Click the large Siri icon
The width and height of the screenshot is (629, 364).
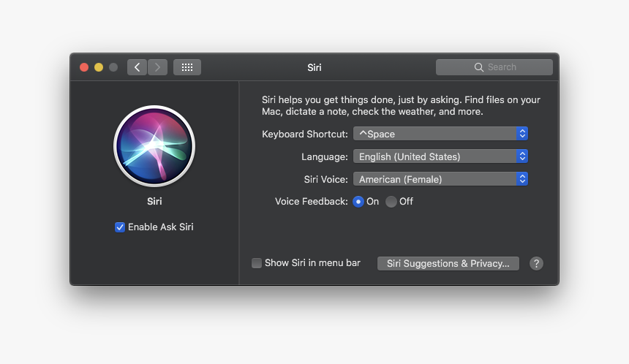pos(154,146)
